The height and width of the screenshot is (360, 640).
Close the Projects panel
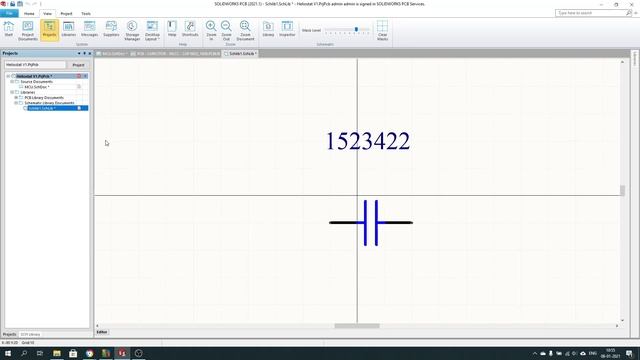90,53
